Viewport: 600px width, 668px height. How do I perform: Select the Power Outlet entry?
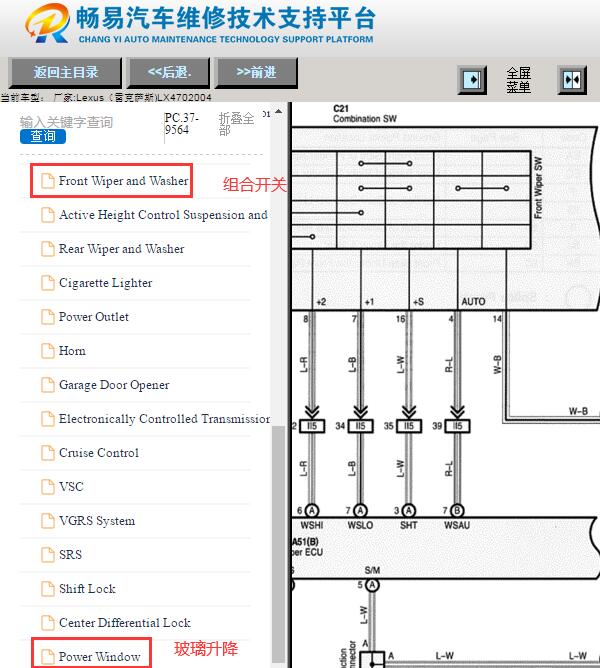point(94,317)
